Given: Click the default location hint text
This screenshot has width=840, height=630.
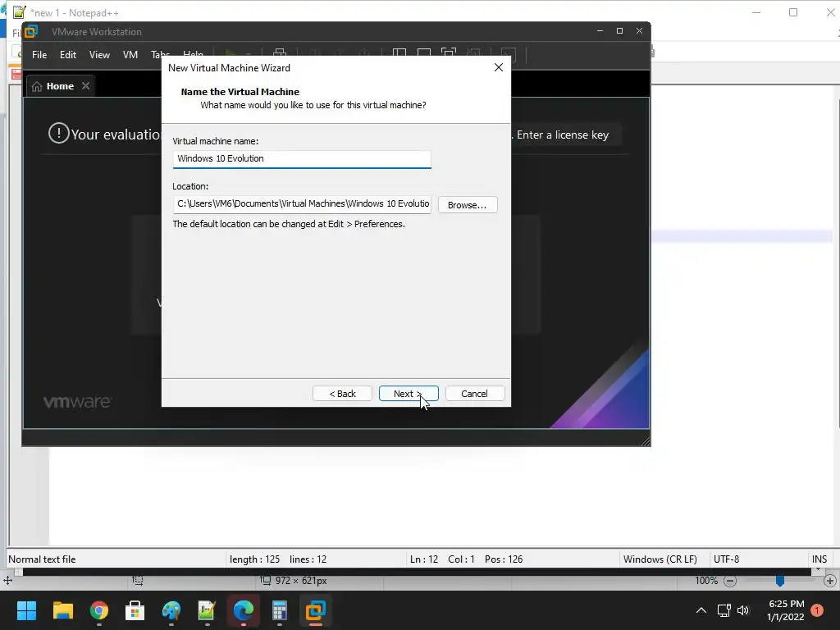Looking at the screenshot, I should (289, 224).
